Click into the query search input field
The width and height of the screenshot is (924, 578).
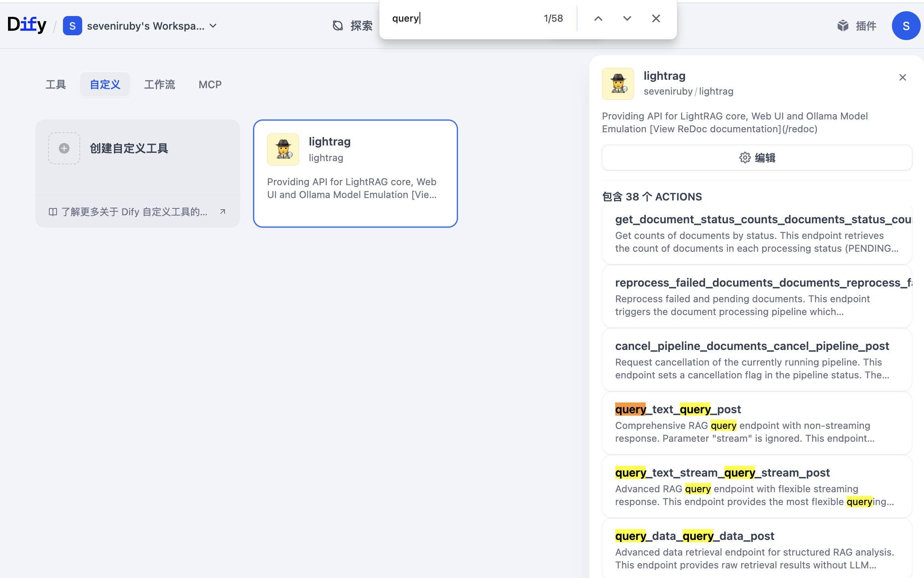[x=461, y=18]
